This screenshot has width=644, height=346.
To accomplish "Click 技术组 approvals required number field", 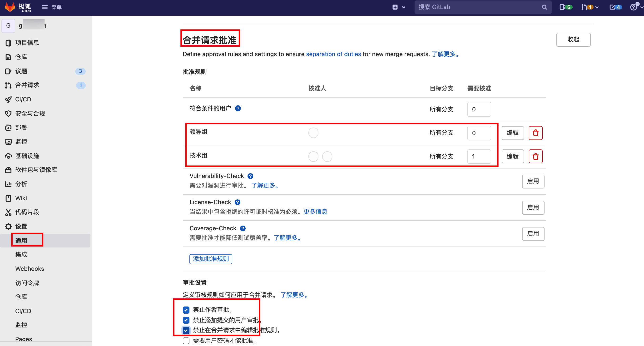I will tap(479, 157).
